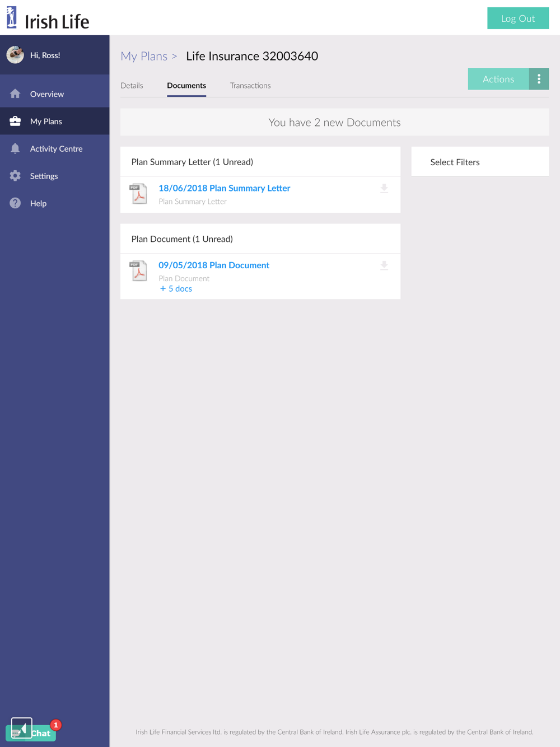Click the Settings gear icon

click(x=15, y=176)
